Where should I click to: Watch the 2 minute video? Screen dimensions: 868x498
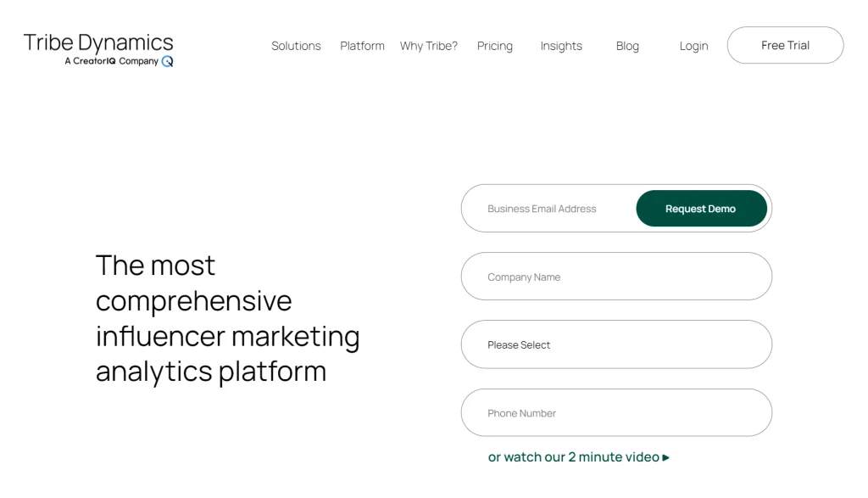pyautogui.click(x=576, y=456)
